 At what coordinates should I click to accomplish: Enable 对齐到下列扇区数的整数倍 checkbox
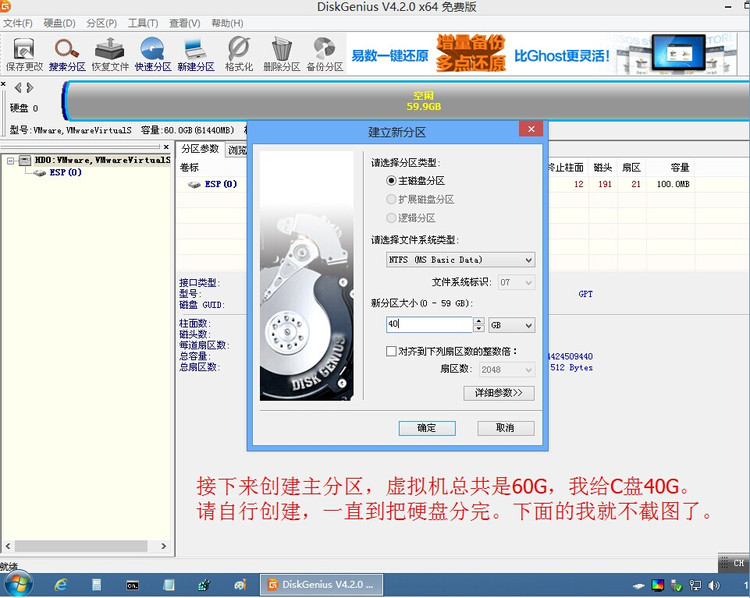point(392,351)
